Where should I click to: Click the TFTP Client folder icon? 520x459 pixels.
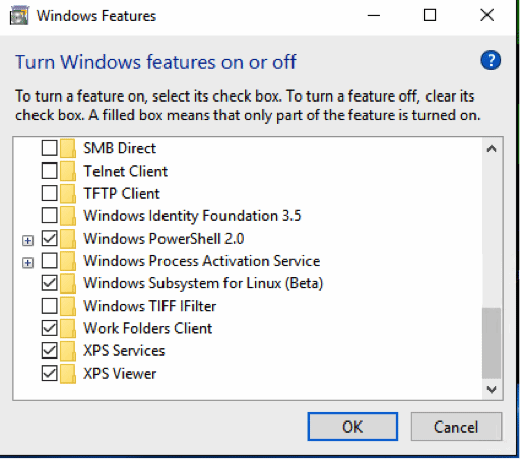pos(68,193)
